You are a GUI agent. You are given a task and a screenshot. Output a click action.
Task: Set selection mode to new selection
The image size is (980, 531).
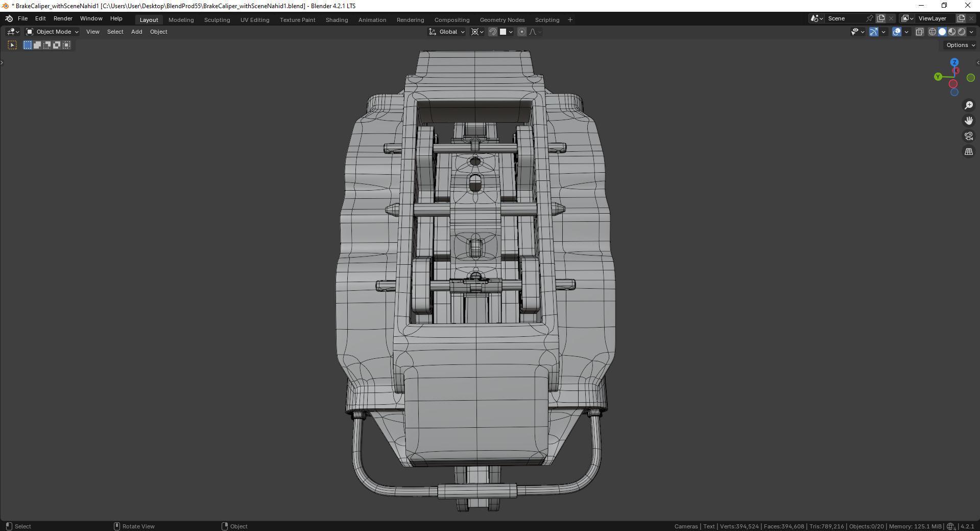(28, 45)
